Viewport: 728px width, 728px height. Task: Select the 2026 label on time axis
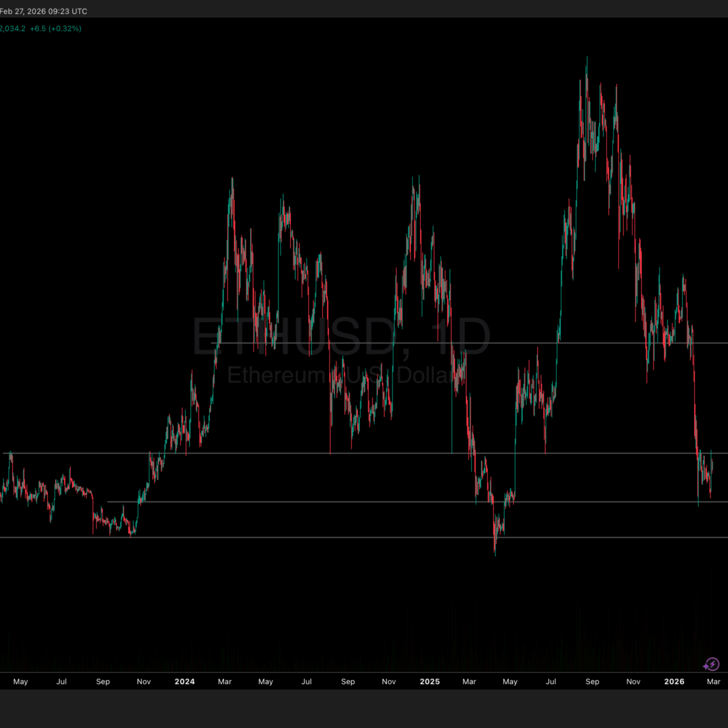(674, 681)
